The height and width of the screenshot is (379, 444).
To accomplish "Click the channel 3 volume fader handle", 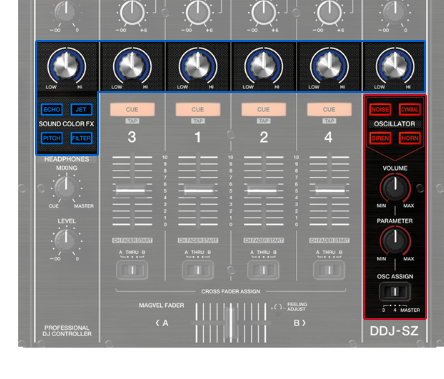I will click(x=131, y=190).
